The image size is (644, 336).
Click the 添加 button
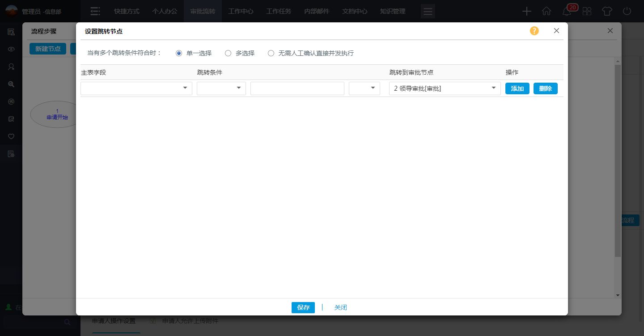pyautogui.click(x=517, y=88)
